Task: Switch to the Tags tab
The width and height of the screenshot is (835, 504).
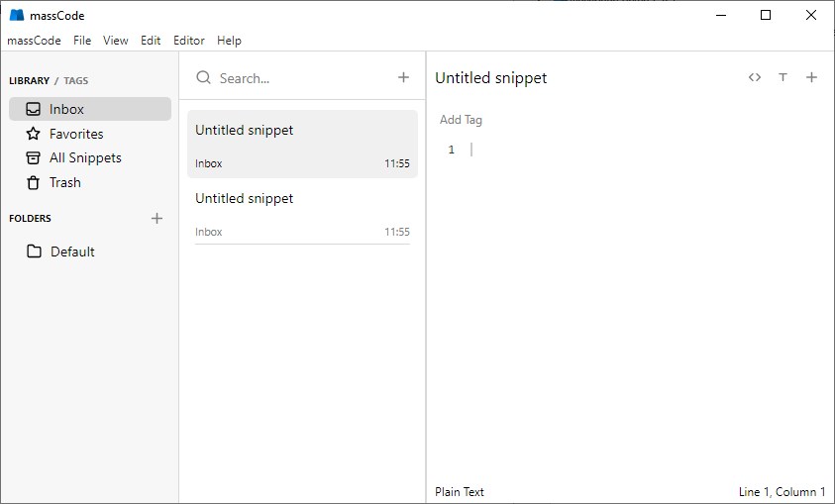Action: [77, 80]
